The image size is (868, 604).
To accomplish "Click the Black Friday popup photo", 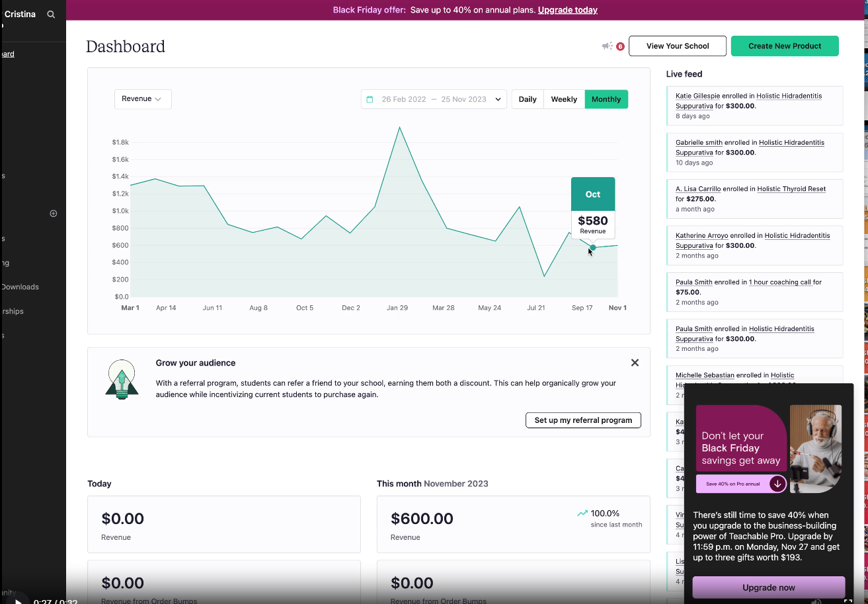I will (x=816, y=449).
